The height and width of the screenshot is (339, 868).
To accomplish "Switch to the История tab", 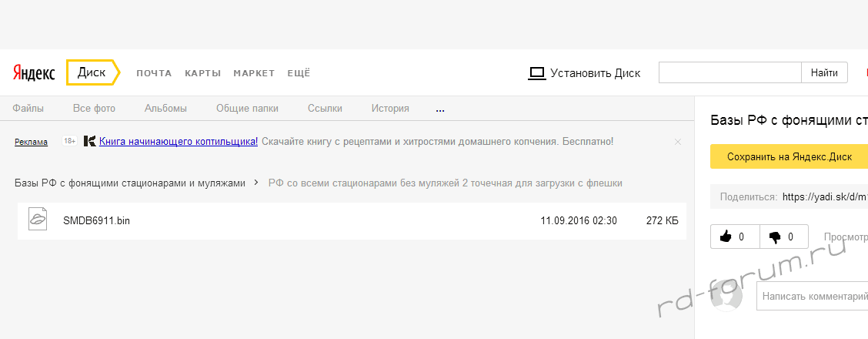I will pyautogui.click(x=390, y=109).
